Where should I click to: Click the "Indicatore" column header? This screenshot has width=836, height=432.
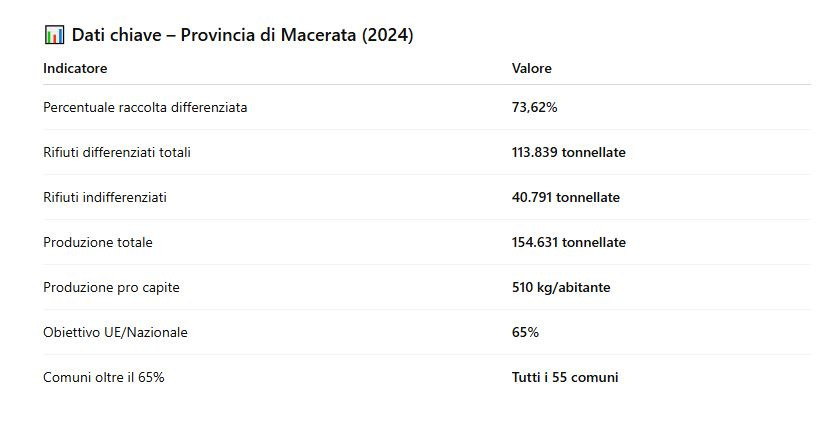75,68
